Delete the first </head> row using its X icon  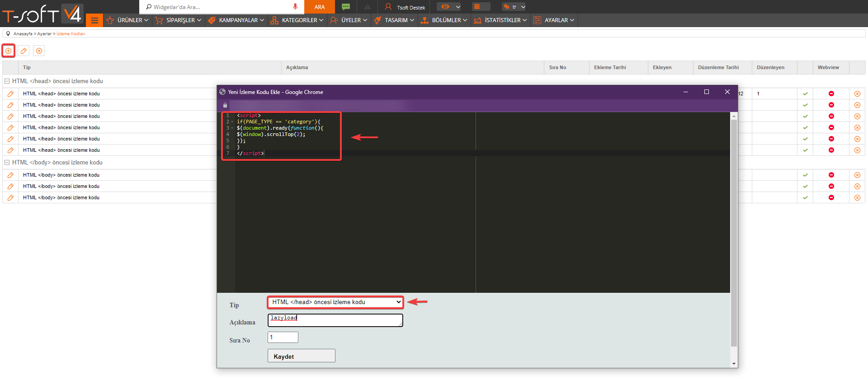[x=857, y=94]
